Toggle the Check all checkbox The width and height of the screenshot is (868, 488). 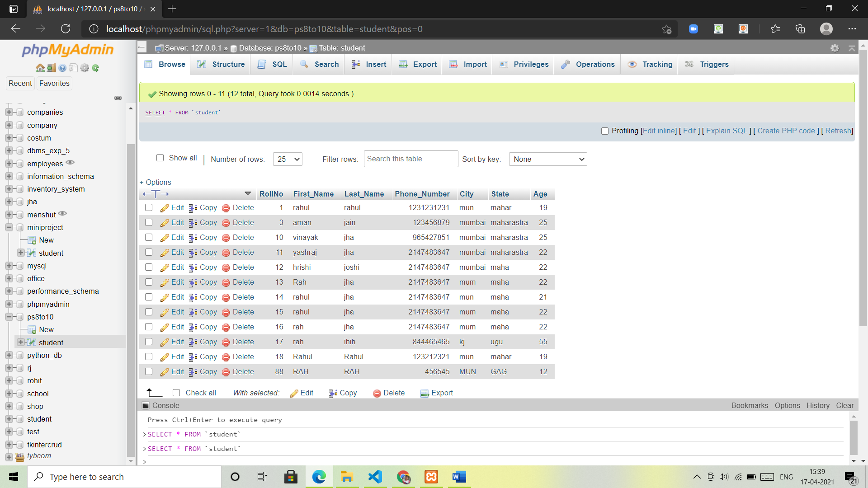coord(176,392)
